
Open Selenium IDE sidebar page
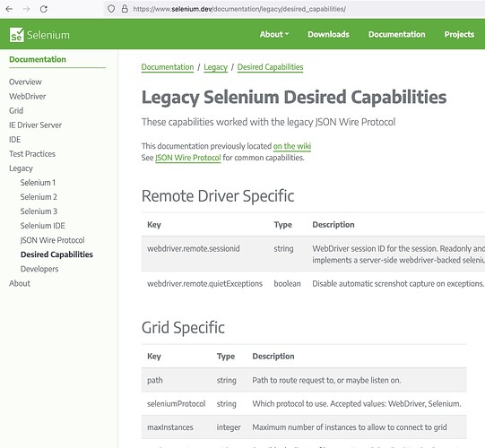coord(43,226)
